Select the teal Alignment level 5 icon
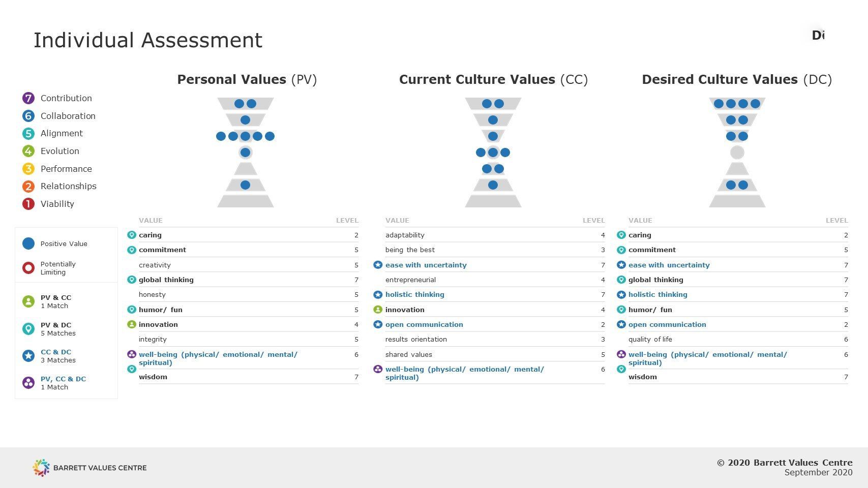The width and height of the screenshot is (868, 488). [x=28, y=134]
